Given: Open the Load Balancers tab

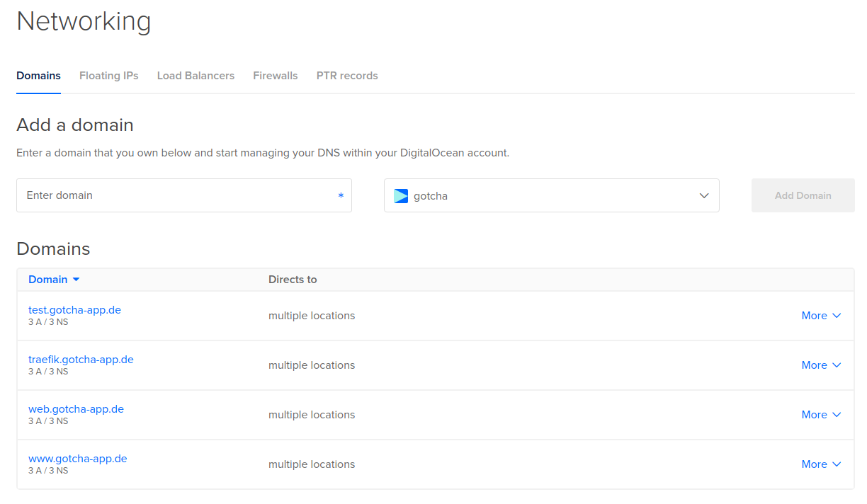Looking at the screenshot, I should [195, 76].
